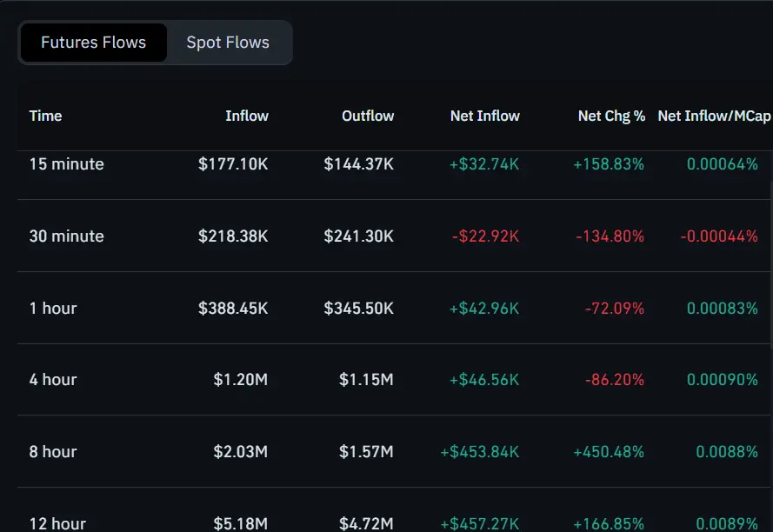Select the 15 minute row label
This screenshot has height=532, width=773.
click(x=66, y=163)
